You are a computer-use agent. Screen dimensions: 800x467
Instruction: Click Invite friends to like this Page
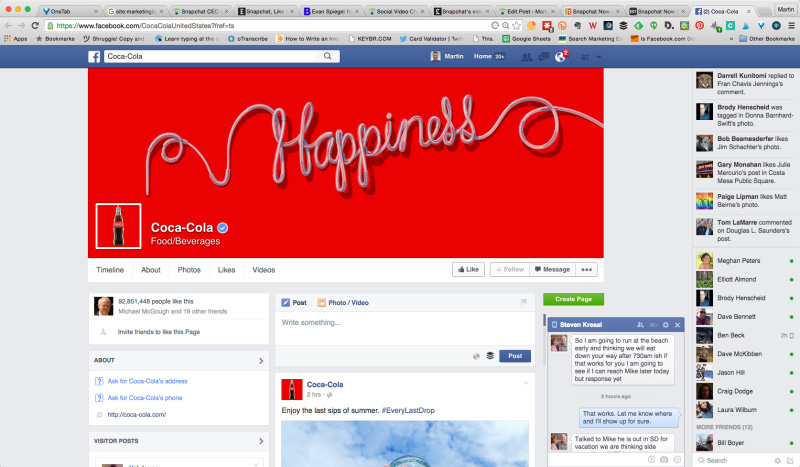point(159,332)
